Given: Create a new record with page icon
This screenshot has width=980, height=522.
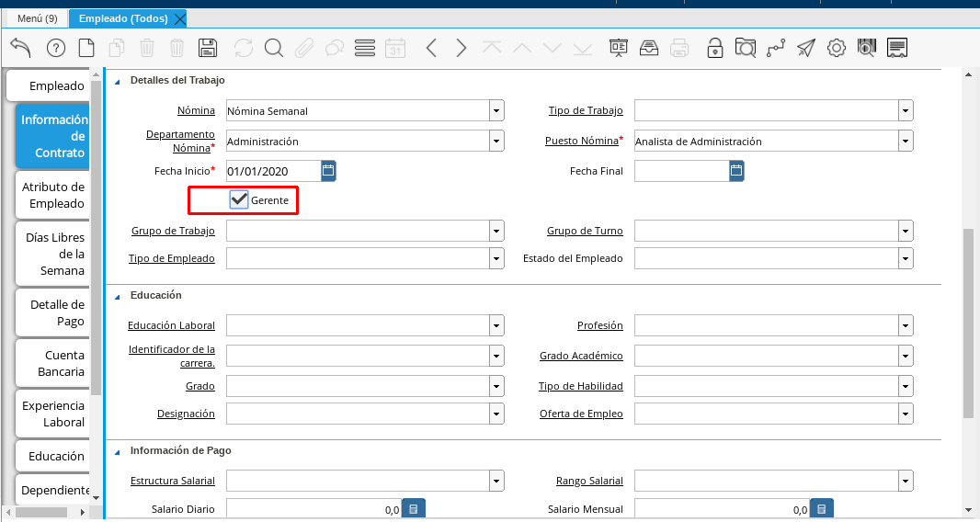Looking at the screenshot, I should click(x=85, y=48).
